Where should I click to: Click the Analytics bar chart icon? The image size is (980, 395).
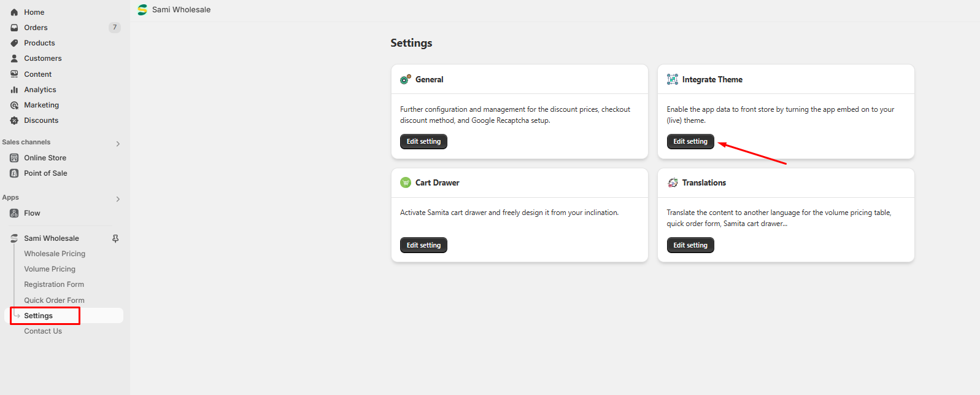[14, 90]
